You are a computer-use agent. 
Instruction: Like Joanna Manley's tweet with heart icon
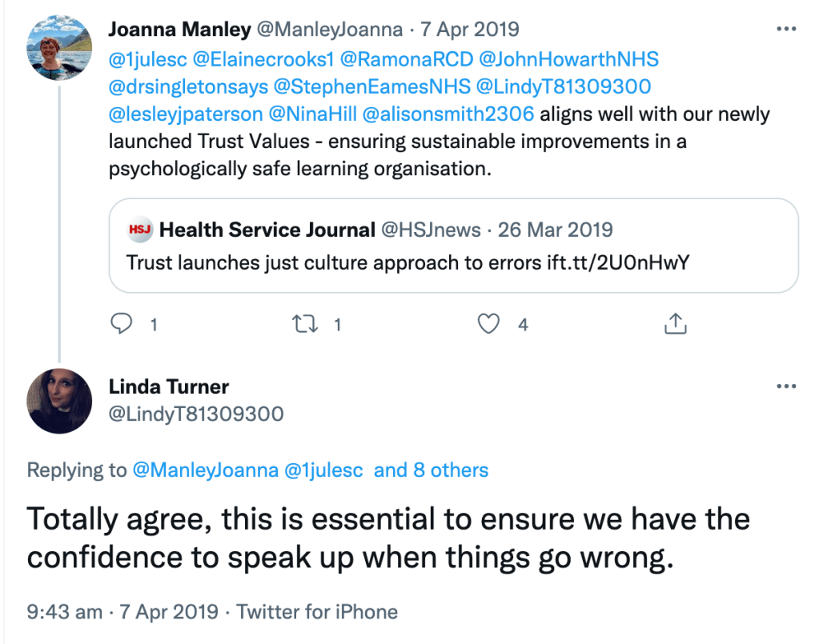pos(488,323)
